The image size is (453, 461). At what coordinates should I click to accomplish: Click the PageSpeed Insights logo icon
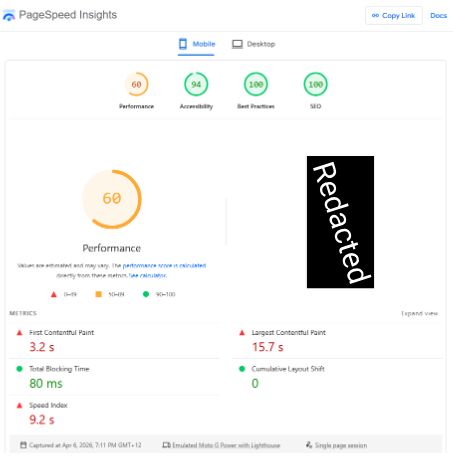point(9,15)
